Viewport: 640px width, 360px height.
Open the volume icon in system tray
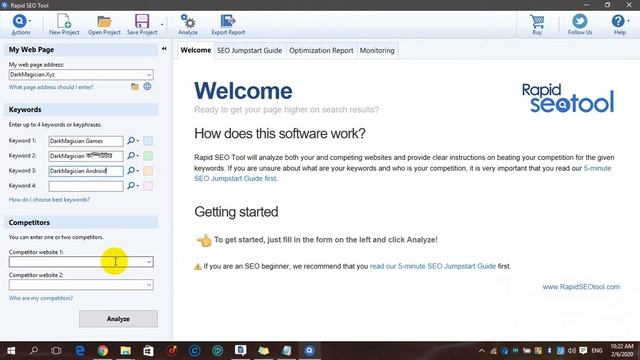point(572,351)
